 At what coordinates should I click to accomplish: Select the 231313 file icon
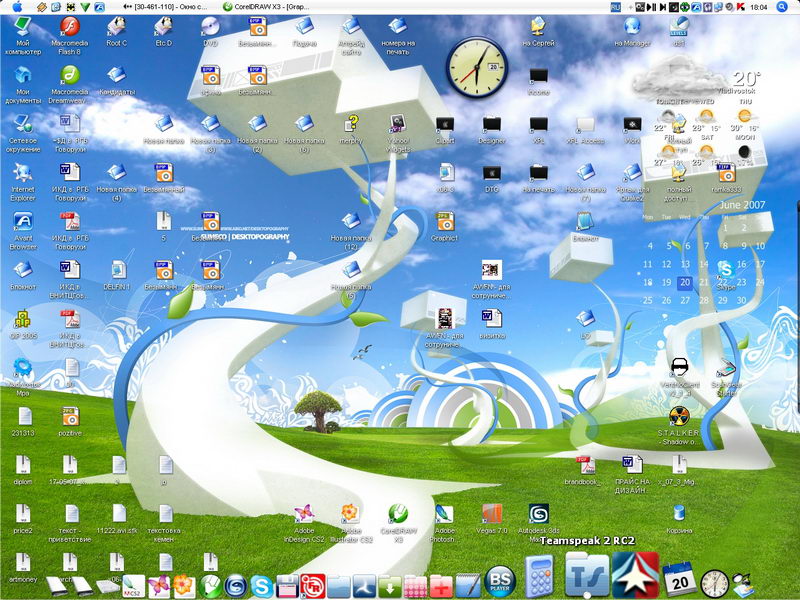tap(23, 422)
